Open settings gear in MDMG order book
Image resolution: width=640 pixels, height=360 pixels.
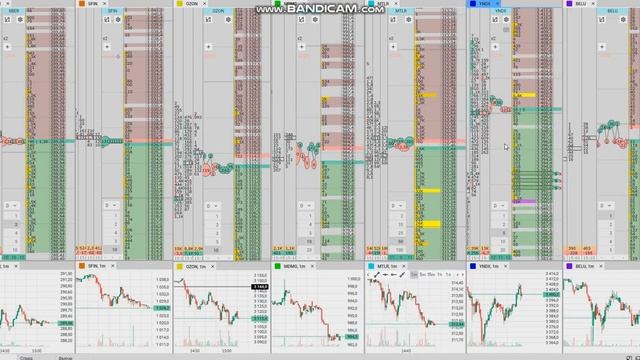coord(315,19)
